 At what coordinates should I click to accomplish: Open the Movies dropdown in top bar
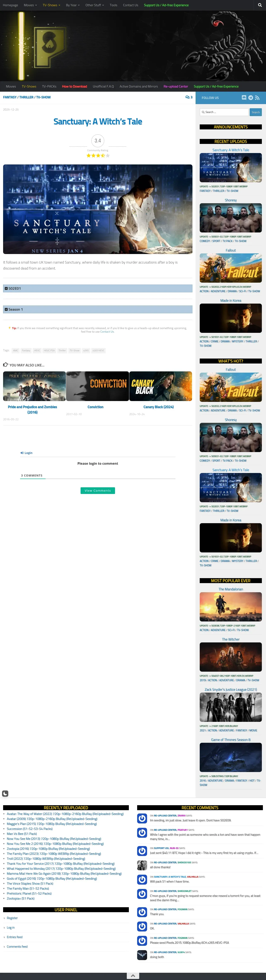pyautogui.click(x=30, y=5)
